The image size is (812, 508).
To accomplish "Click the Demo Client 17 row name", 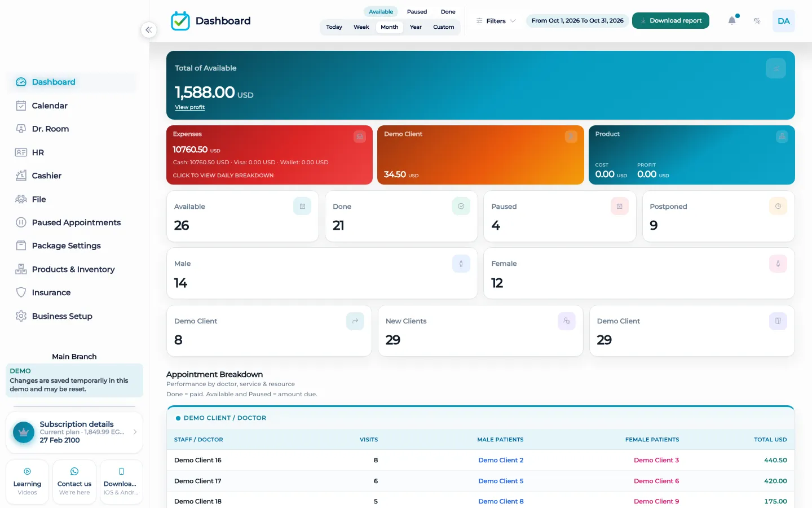I will pyautogui.click(x=198, y=481).
